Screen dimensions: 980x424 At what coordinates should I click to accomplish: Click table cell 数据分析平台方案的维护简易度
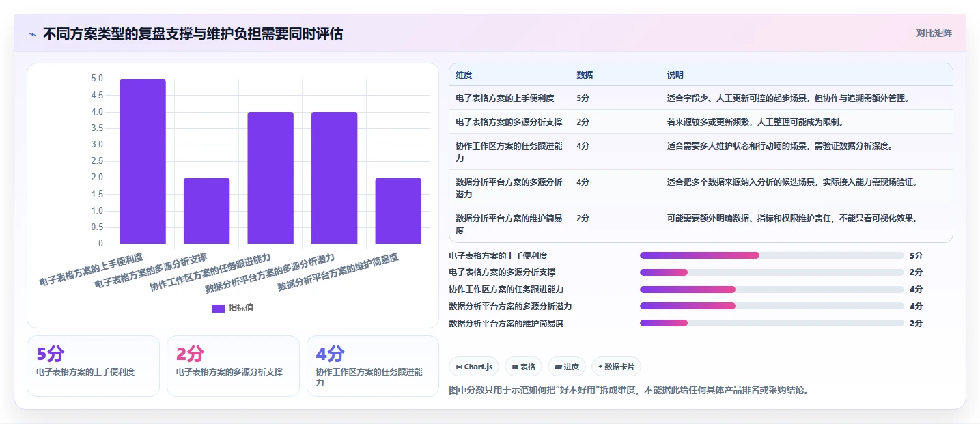click(509, 224)
